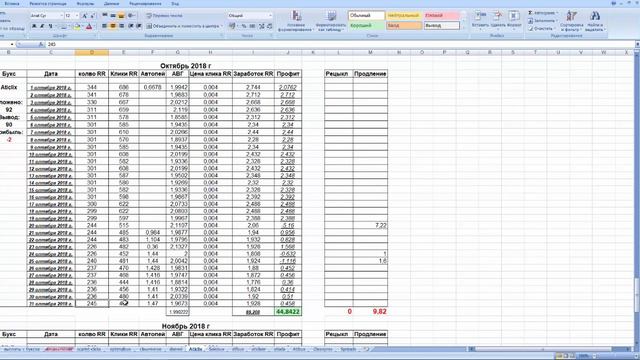640x360 pixels.
Task: Align text to the bottom of cells
Action: tap(121, 16)
